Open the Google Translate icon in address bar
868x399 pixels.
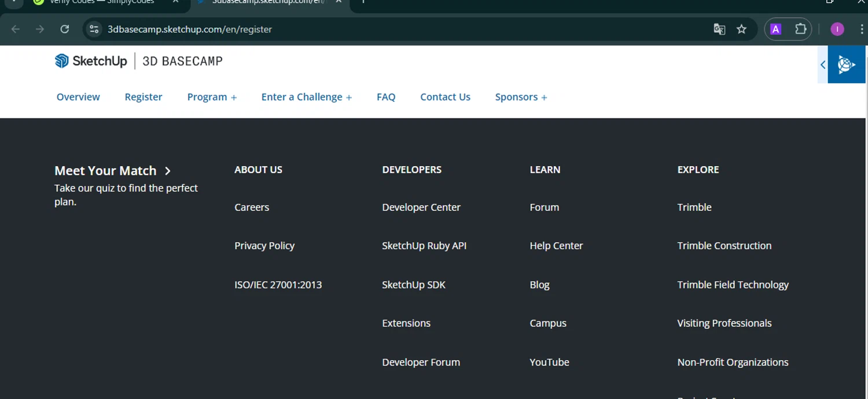pos(719,29)
